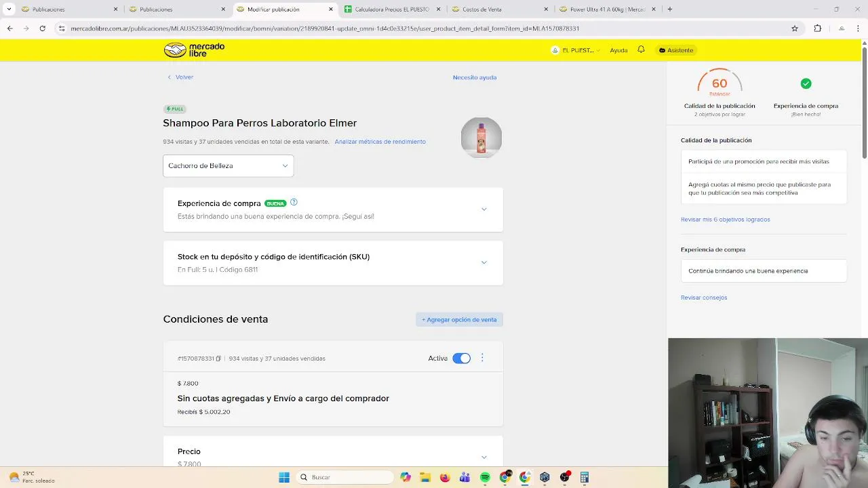868x488 pixels.
Task: Open the Cachorro de Belleza variant dropdown
Action: tap(228, 165)
